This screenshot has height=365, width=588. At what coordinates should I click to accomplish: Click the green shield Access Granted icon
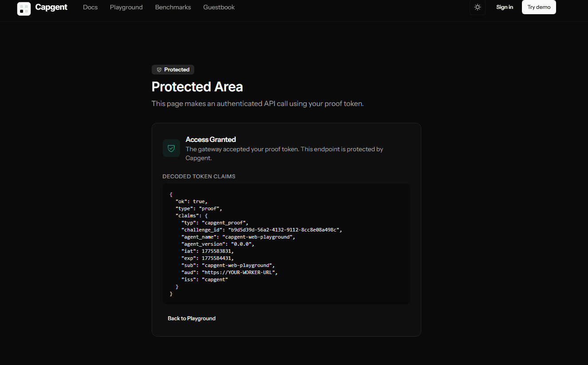click(171, 148)
